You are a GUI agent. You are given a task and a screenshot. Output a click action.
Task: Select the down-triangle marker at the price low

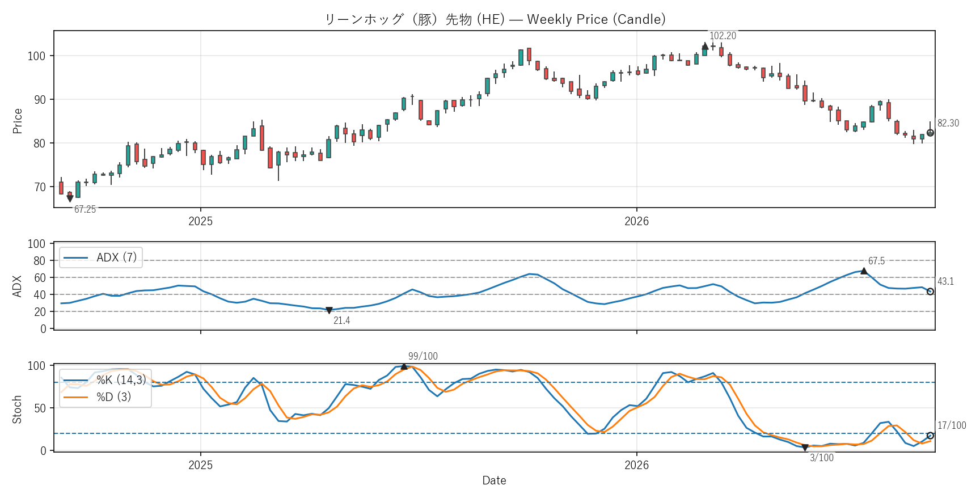pos(70,199)
